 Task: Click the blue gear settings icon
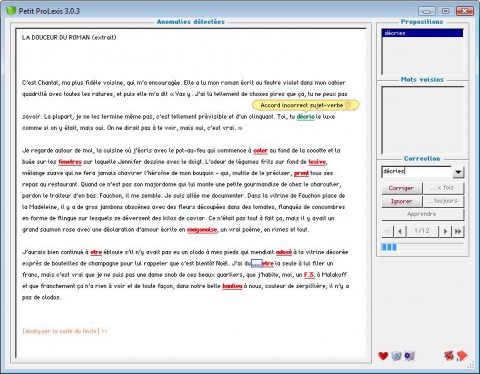tap(409, 356)
